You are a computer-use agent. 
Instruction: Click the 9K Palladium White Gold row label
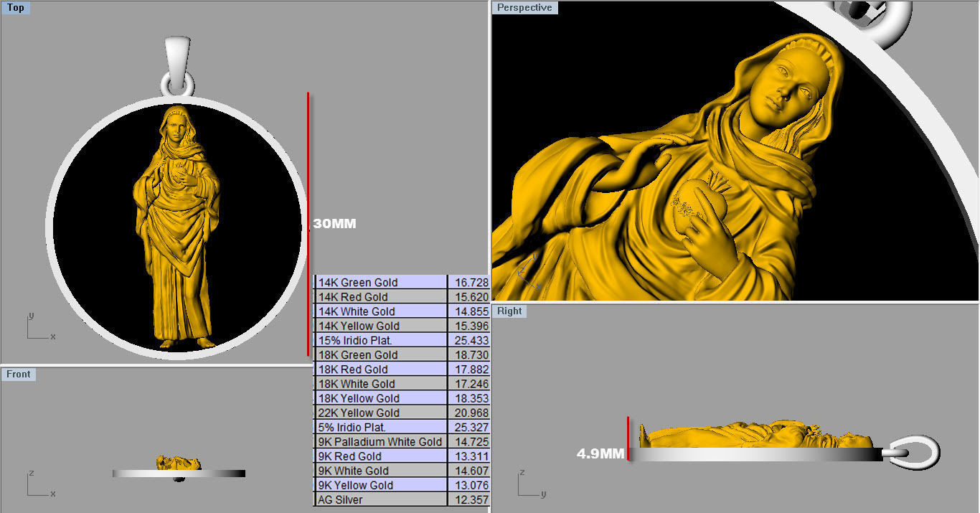click(380, 442)
